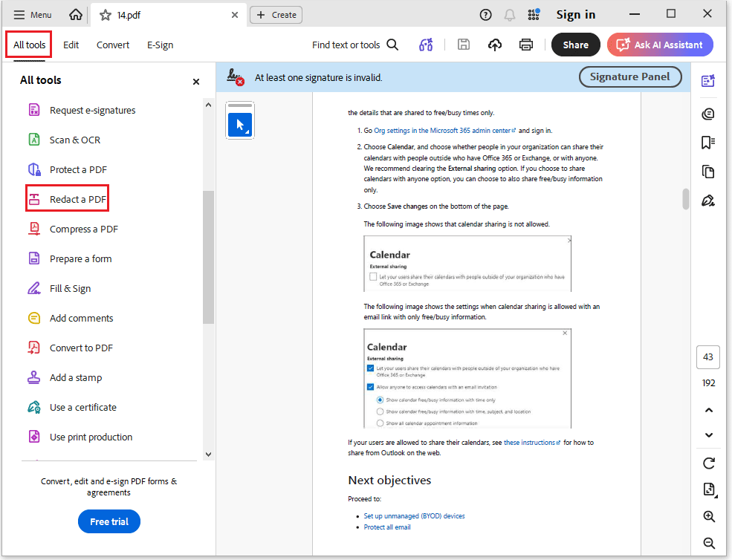Open the Signature Panel
The image size is (732, 560).
click(x=629, y=76)
